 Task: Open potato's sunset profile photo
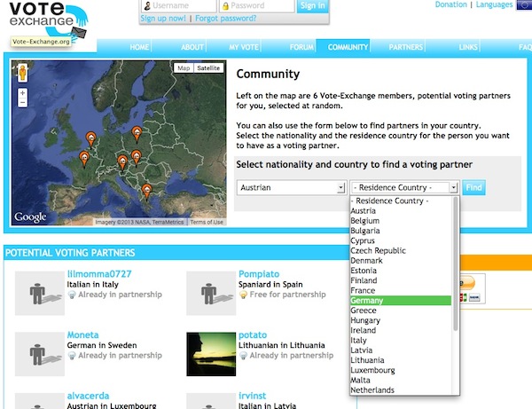211,354
